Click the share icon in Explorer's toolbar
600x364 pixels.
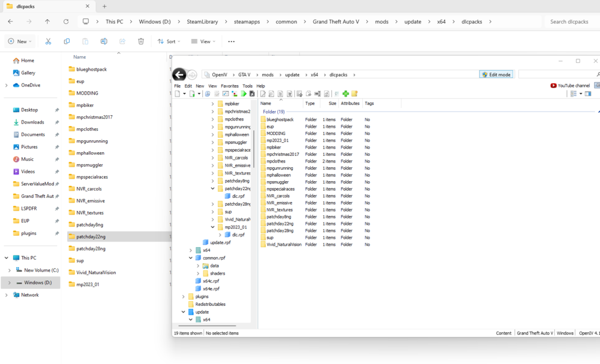pyautogui.click(x=122, y=41)
